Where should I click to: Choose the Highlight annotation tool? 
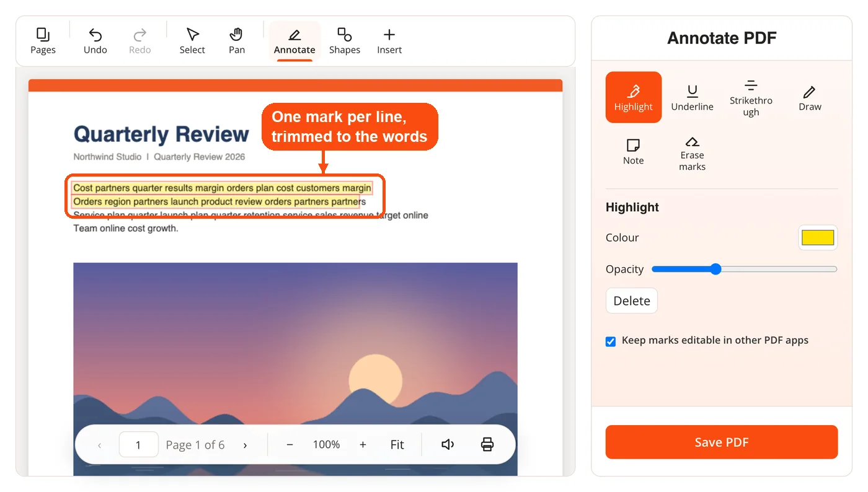[634, 97]
